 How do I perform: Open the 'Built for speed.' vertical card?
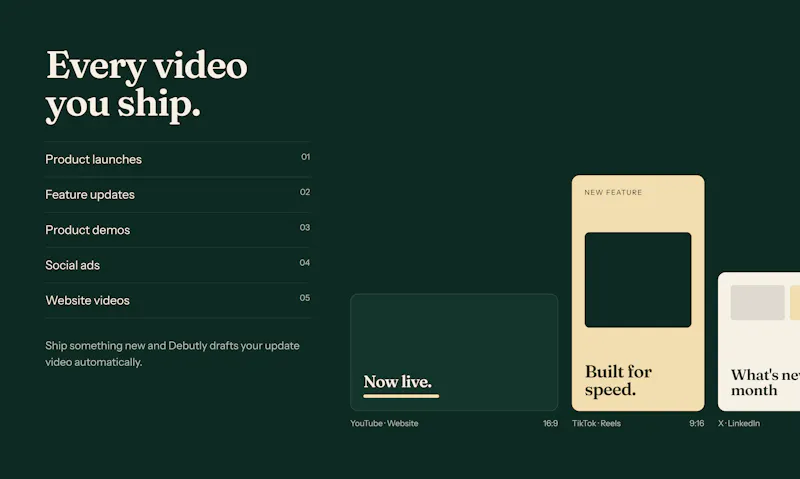tap(638, 293)
